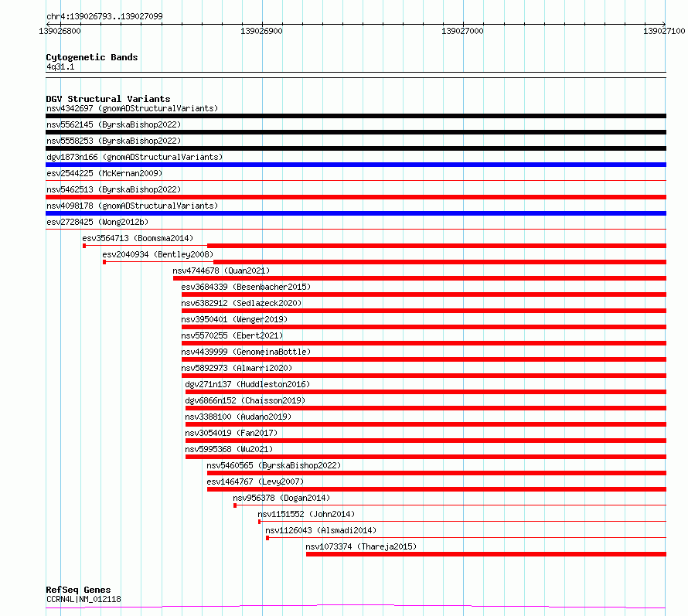Select the nsv5562145 (ByrskaBishop2022) variant label
Viewport: 688px width, 616px height.
click(114, 124)
